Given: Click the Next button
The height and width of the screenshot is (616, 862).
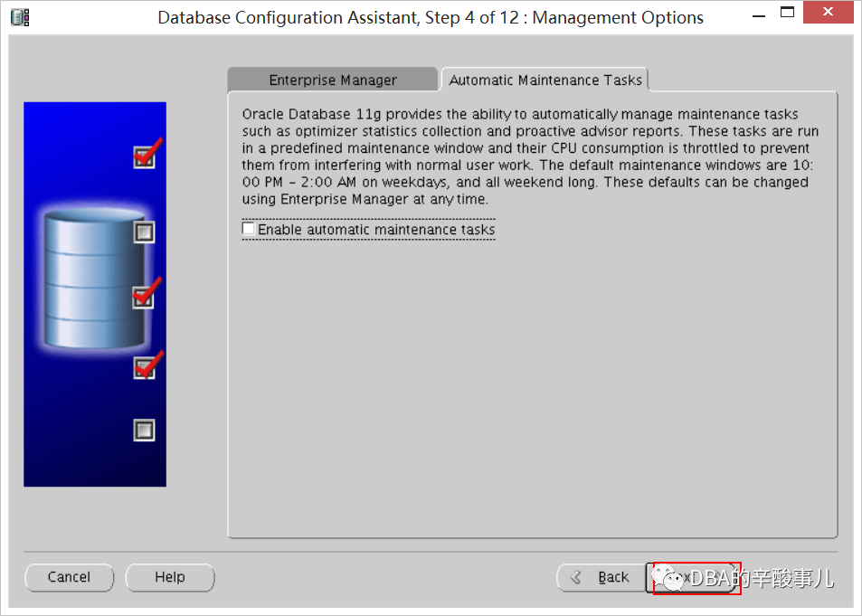Looking at the screenshot, I should (693, 577).
